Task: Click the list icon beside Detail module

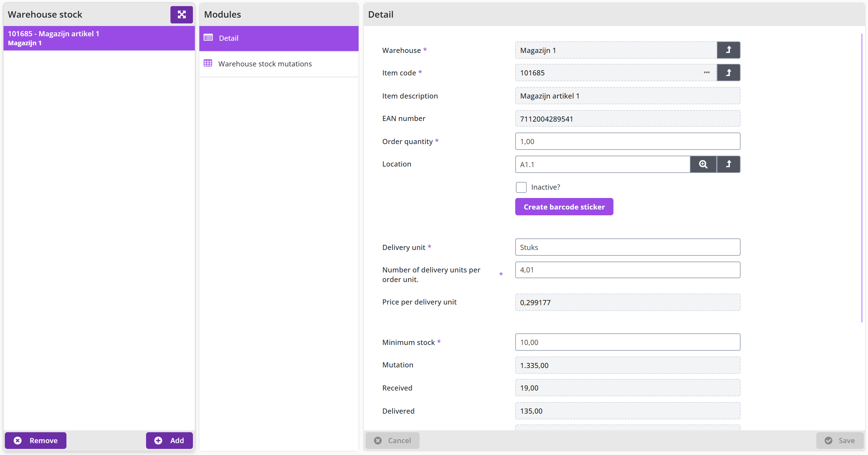Action: pyautogui.click(x=208, y=38)
